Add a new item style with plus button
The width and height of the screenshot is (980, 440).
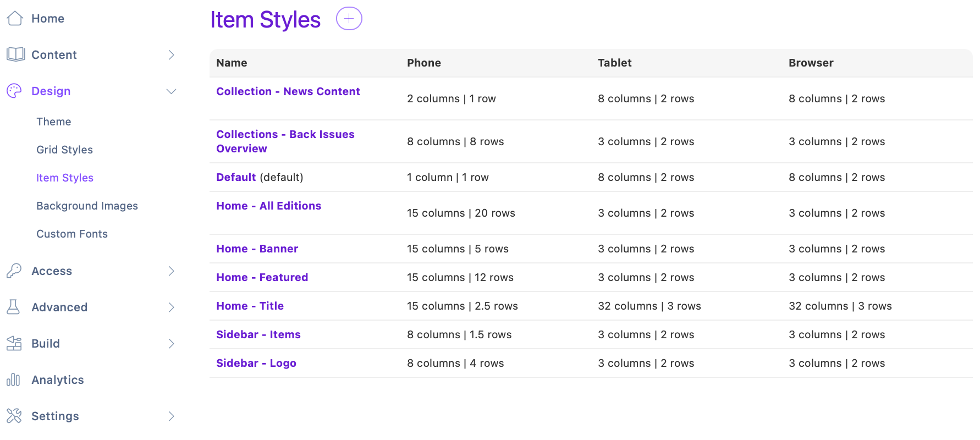[349, 19]
